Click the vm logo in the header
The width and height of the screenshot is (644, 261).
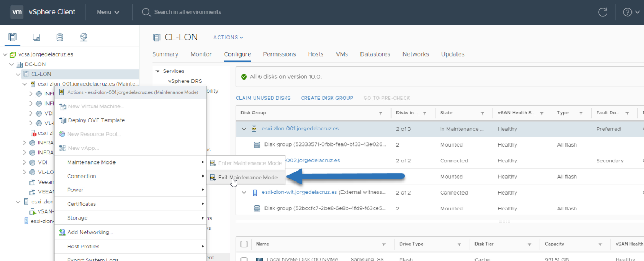(17, 12)
